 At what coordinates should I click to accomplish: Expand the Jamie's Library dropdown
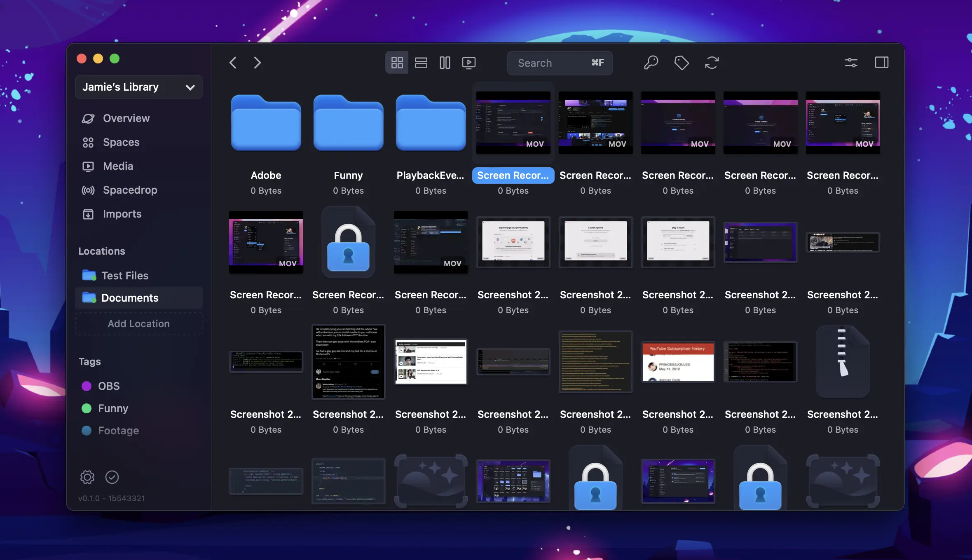[139, 87]
